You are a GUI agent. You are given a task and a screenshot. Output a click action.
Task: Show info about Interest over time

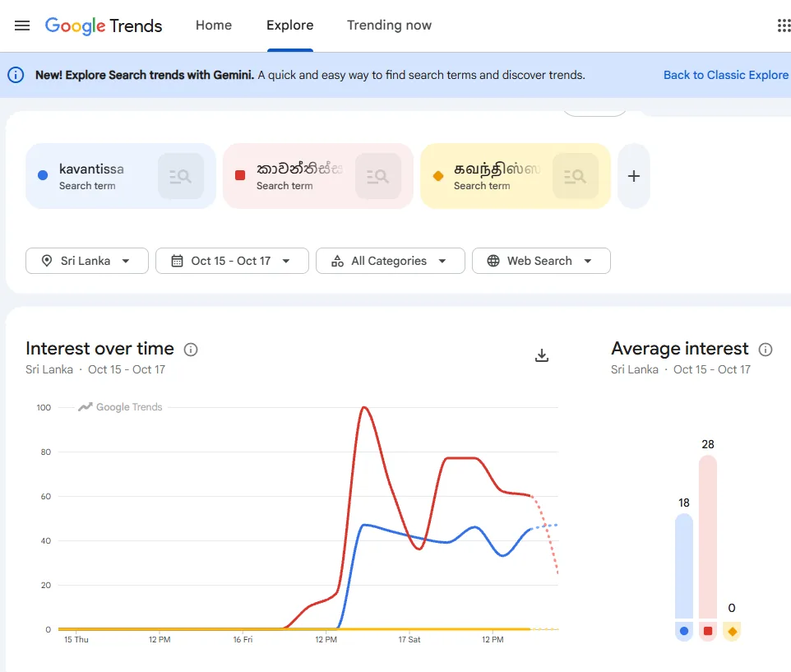coord(191,349)
